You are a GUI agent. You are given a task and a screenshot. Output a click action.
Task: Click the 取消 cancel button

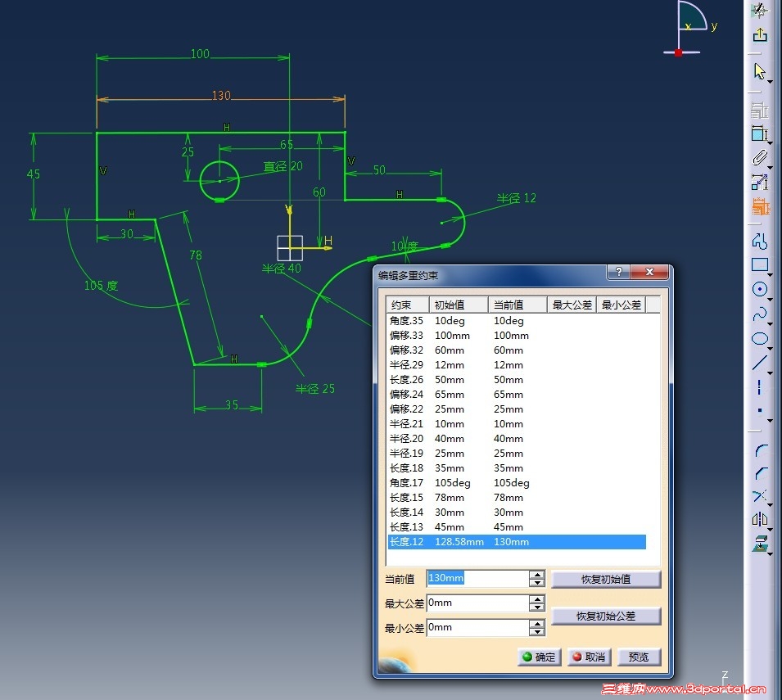(589, 657)
